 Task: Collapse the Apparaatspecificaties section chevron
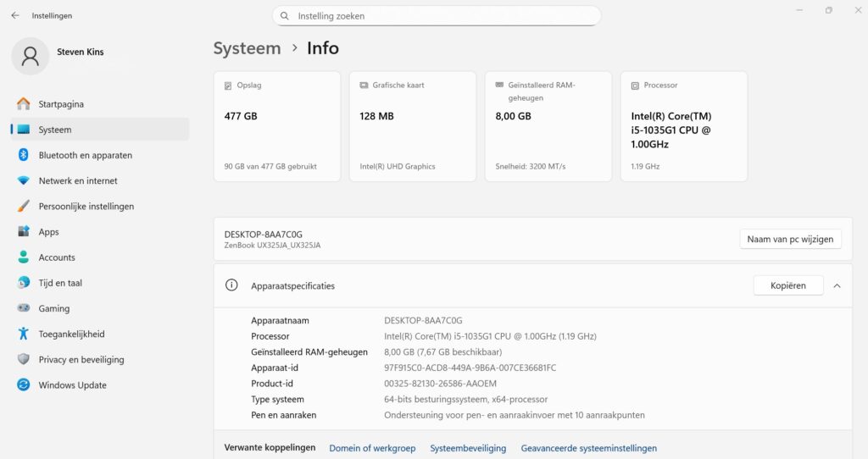(x=837, y=286)
